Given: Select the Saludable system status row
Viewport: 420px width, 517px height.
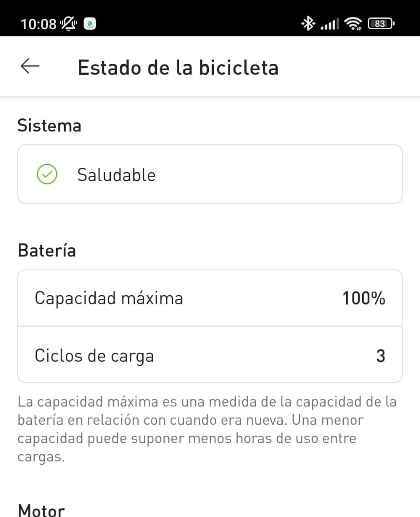Looking at the screenshot, I should point(210,174).
